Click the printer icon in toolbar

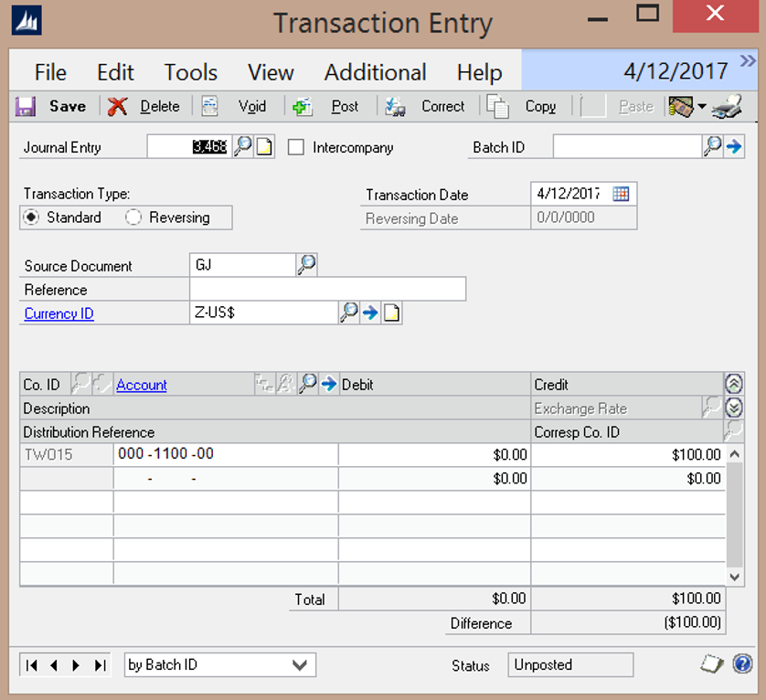(x=728, y=107)
